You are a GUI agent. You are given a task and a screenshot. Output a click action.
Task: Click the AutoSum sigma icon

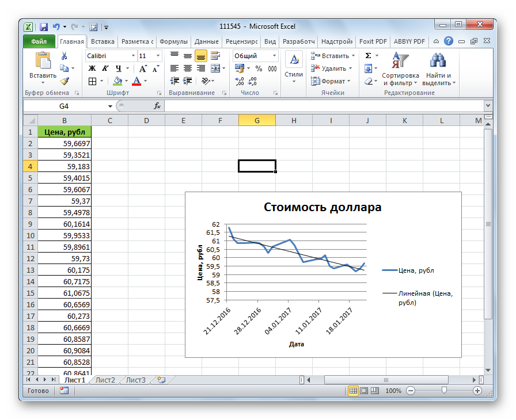pyautogui.click(x=369, y=56)
